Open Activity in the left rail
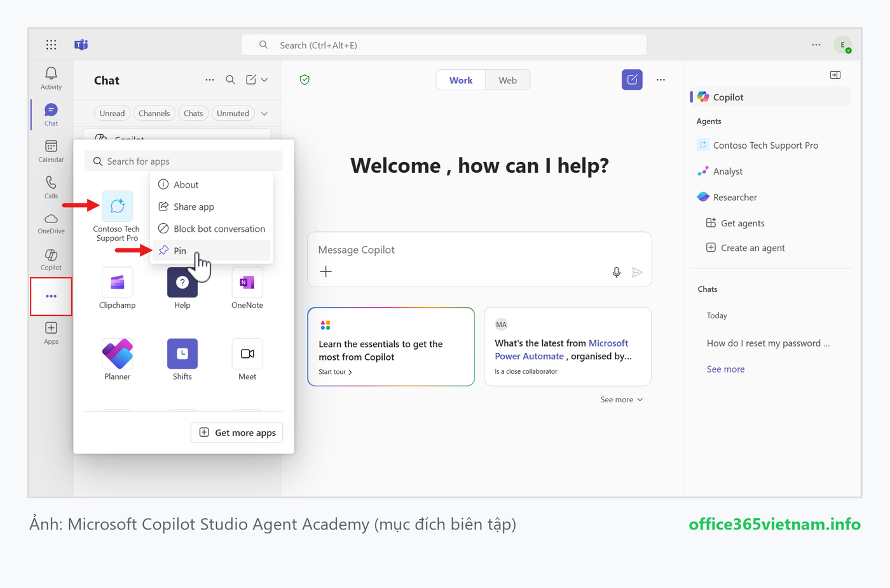890x588 pixels. coord(51,78)
